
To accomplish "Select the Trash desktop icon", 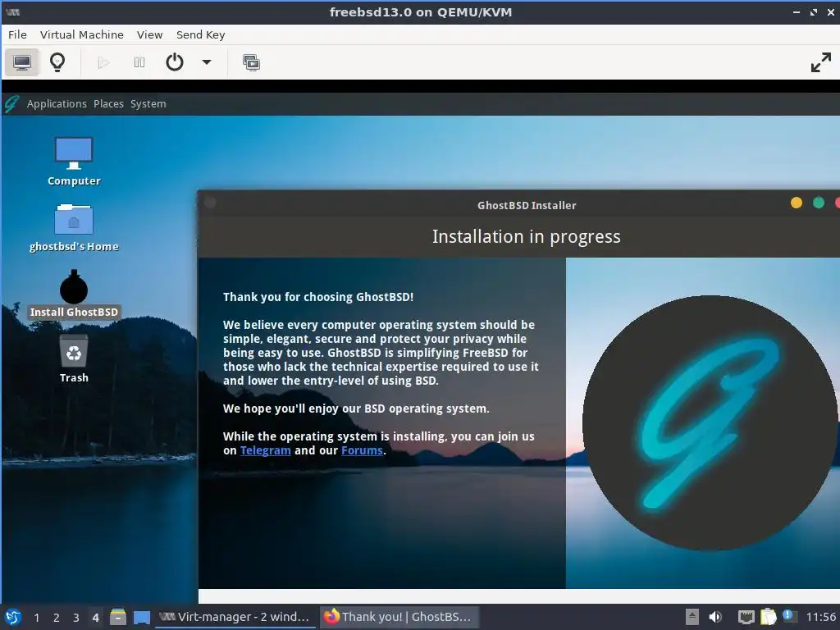I will pos(74,359).
